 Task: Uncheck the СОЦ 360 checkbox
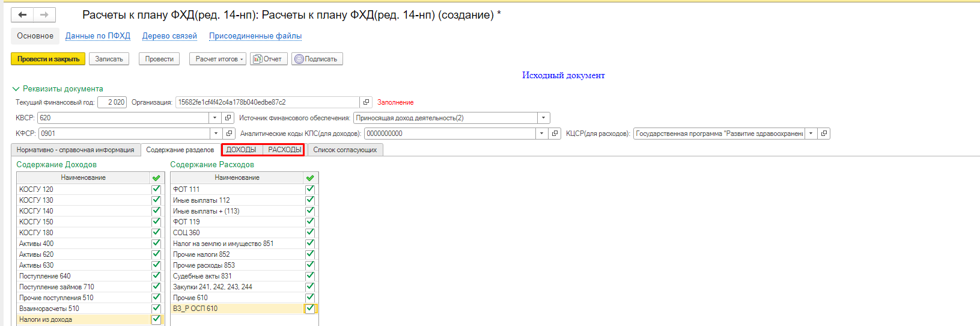pos(310,232)
